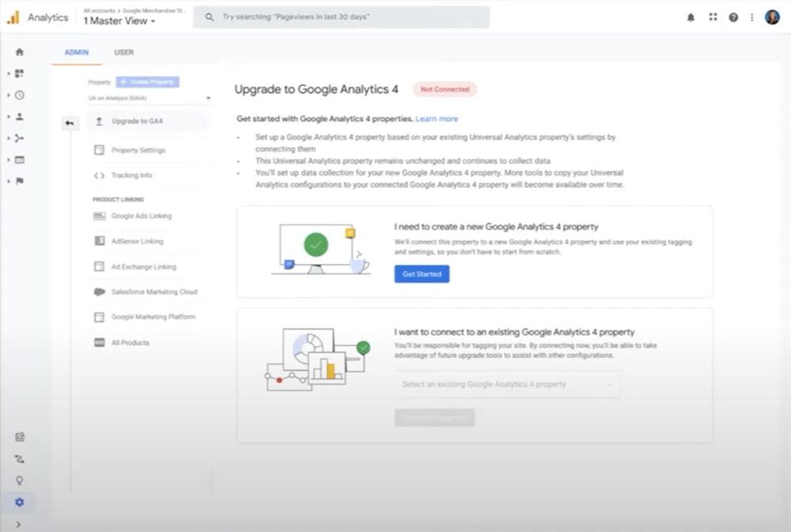Switch to the ADMIN tab
The height and width of the screenshot is (532, 791).
pyautogui.click(x=77, y=52)
